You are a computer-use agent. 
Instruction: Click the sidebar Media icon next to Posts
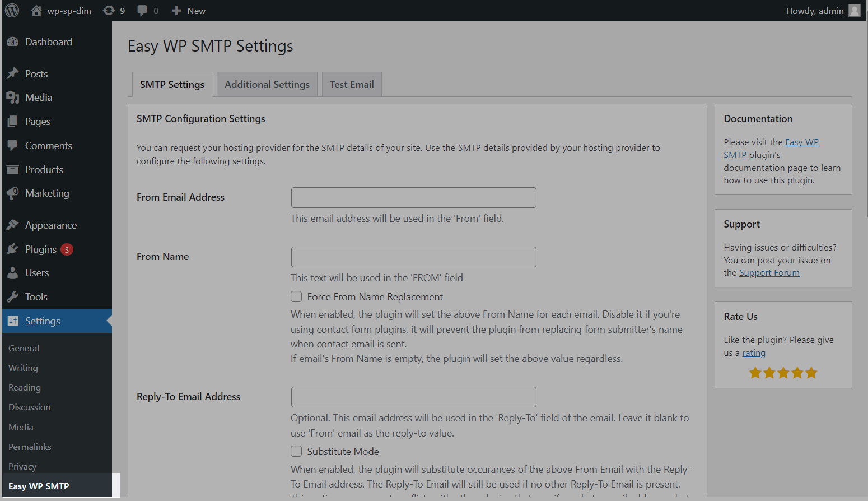pos(13,98)
